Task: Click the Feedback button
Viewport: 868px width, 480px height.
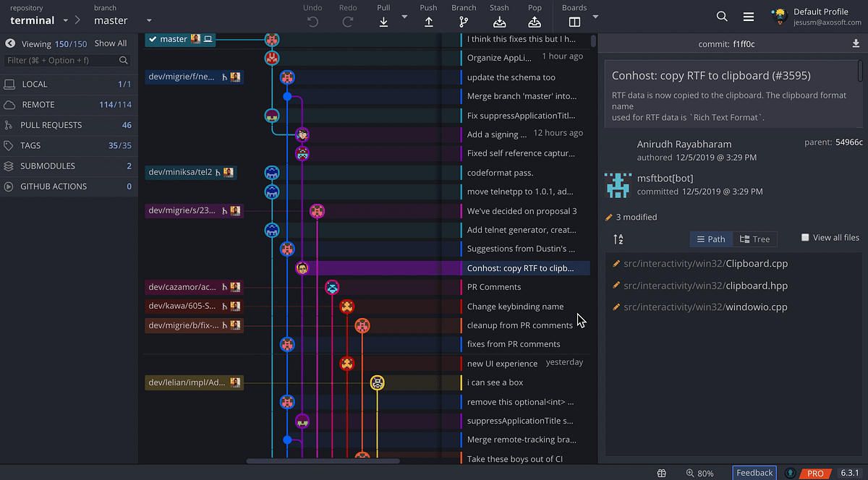Action: (x=754, y=473)
